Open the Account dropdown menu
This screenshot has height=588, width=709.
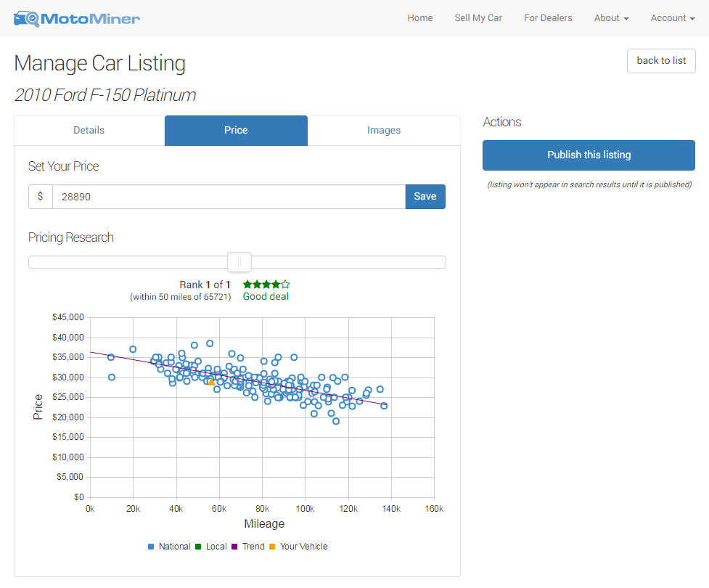(673, 18)
